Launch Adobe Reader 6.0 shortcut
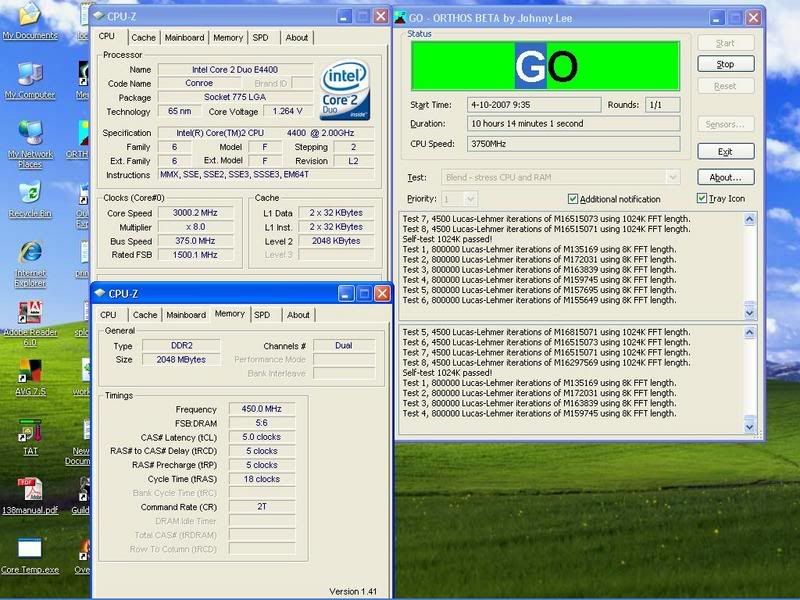Viewport: 800px width, 600px height. point(30,323)
